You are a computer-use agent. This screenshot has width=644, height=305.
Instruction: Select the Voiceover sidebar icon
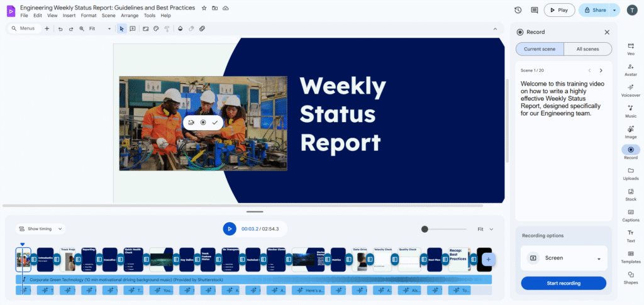[x=630, y=90]
